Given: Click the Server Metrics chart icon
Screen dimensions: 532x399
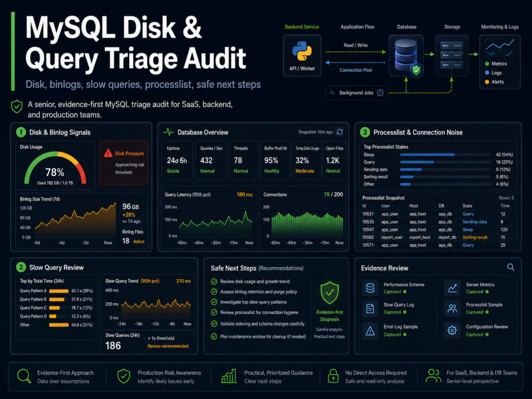Looking at the screenshot, I should [x=452, y=288].
